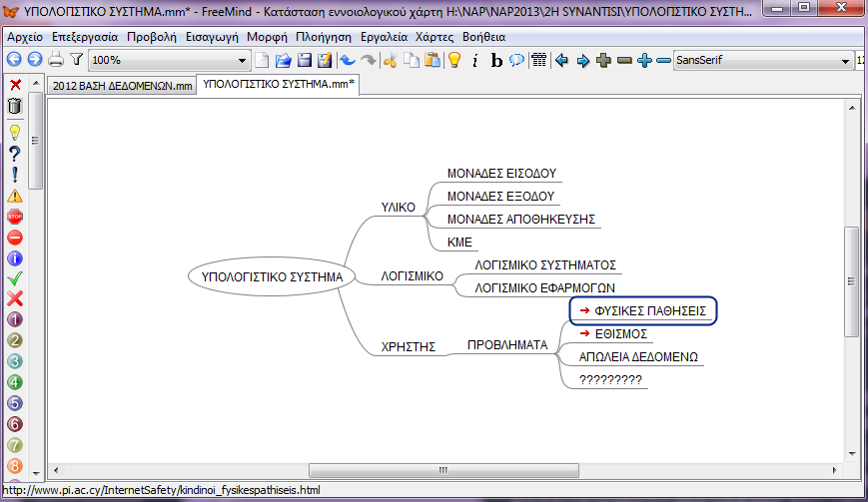The height and width of the screenshot is (502, 868).
Task: Open the Εισαγωγή menu
Action: click(x=212, y=37)
